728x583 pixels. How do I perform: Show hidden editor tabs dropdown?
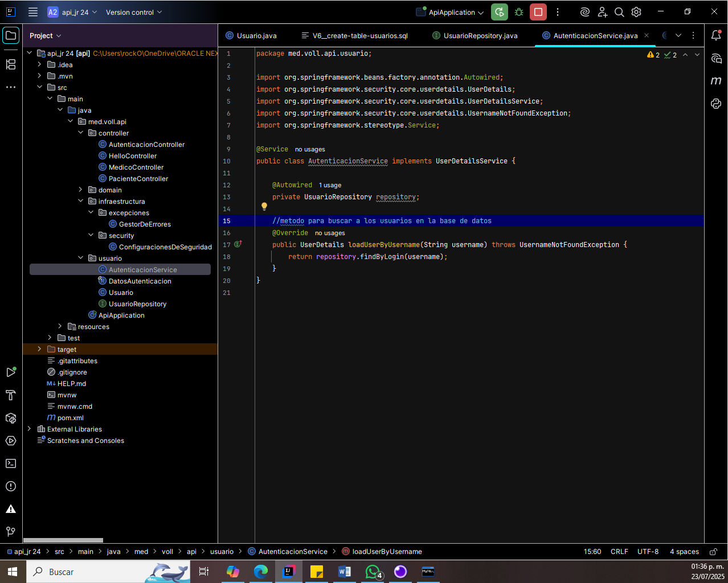(678, 35)
